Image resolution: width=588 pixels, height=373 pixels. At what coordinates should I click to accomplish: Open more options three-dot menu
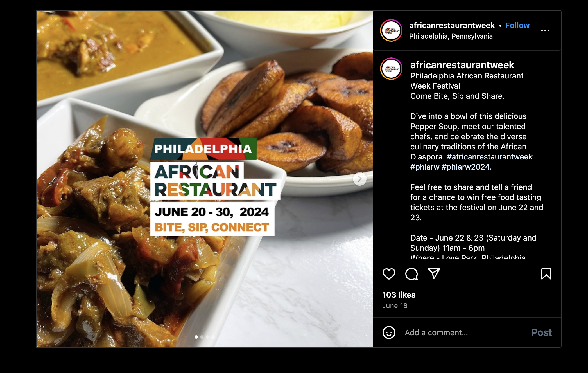(x=545, y=30)
